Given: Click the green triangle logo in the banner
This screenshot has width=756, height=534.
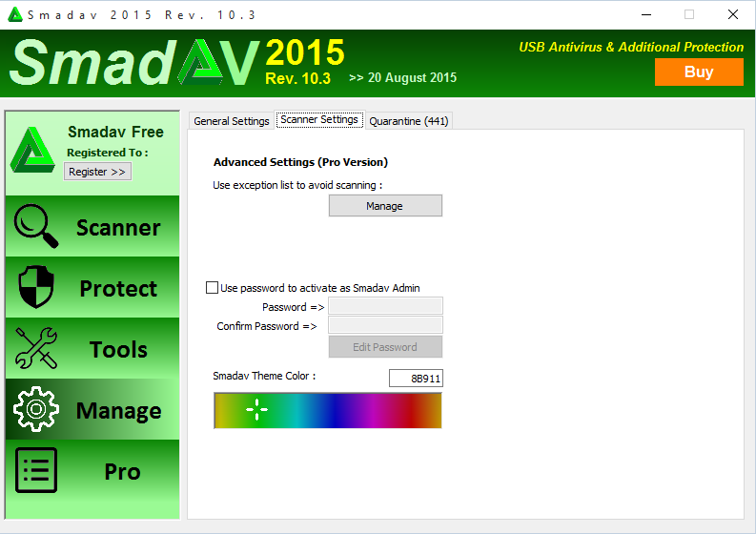Looking at the screenshot, I should click(201, 62).
